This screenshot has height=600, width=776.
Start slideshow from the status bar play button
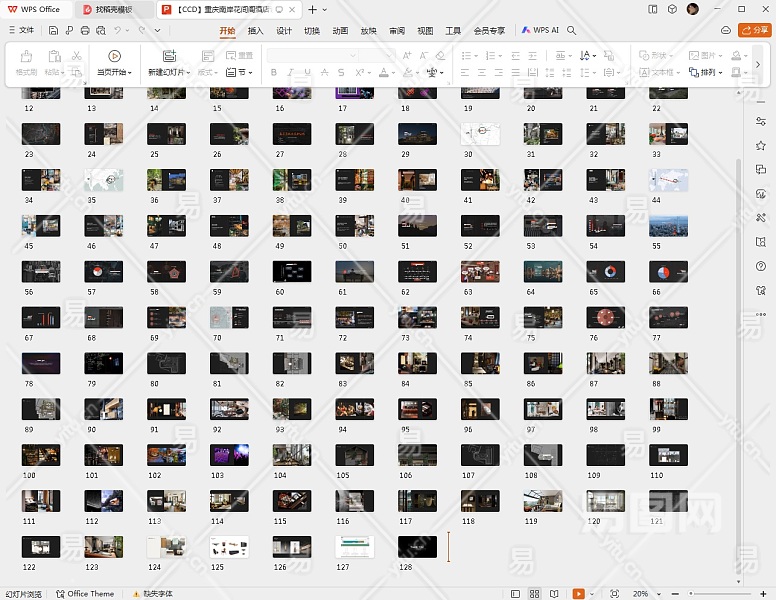click(578, 594)
